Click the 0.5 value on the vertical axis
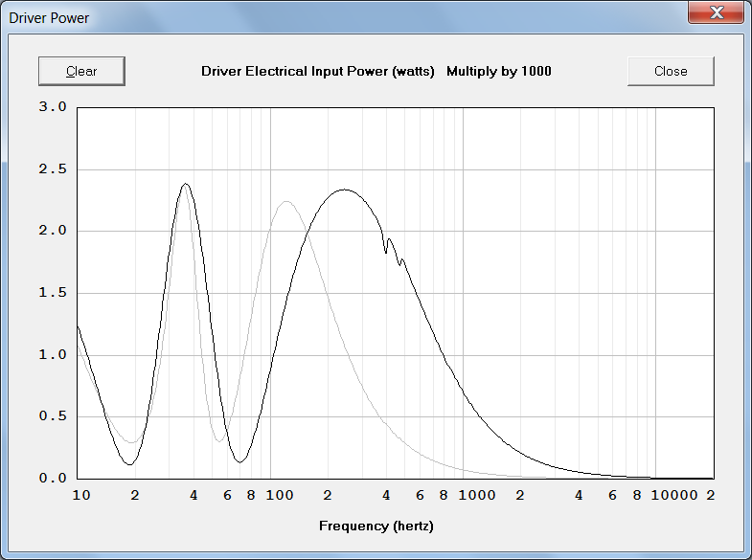This screenshot has width=752, height=560. 53,415
